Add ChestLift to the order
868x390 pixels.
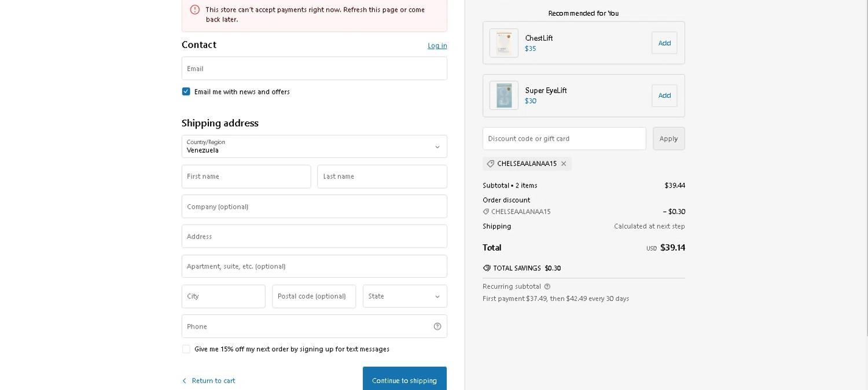click(x=664, y=43)
